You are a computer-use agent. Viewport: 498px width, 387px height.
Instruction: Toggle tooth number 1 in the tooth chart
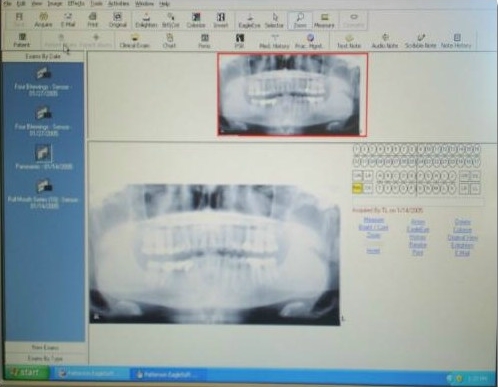357,149
